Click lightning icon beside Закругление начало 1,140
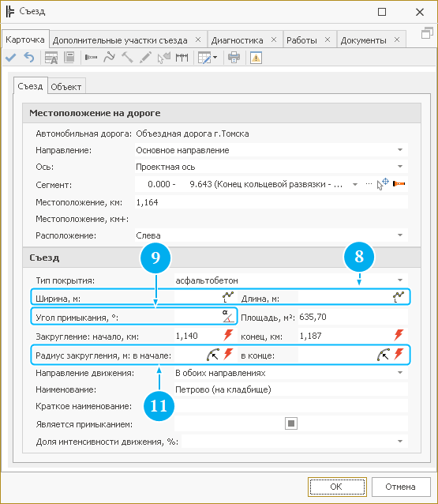Viewport: 438px width, 504px height. pyautogui.click(x=228, y=335)
